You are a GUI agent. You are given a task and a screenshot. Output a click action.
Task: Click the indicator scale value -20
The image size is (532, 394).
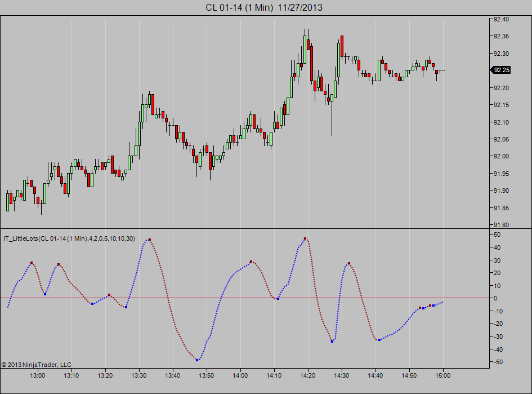point(498,324)
